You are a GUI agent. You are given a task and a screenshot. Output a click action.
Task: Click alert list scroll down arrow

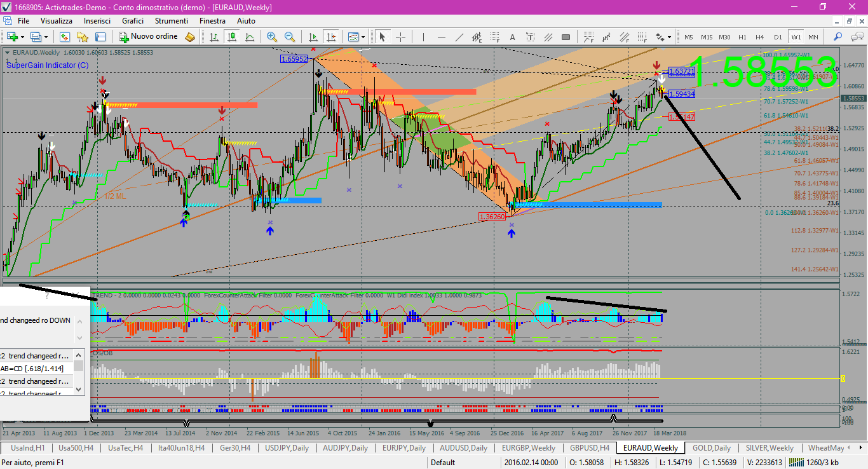(x=79, y=388)
